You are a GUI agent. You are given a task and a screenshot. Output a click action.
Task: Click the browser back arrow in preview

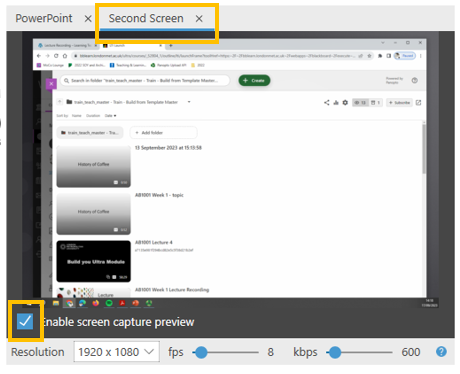[x=39, y=56]
